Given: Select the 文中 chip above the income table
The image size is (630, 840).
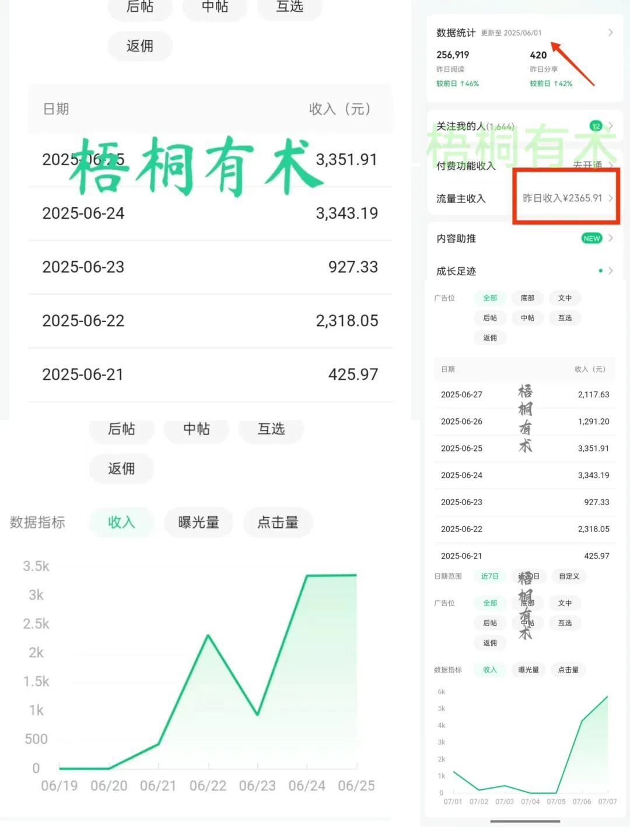Looking at the screenshot, I should click(565, 298).
